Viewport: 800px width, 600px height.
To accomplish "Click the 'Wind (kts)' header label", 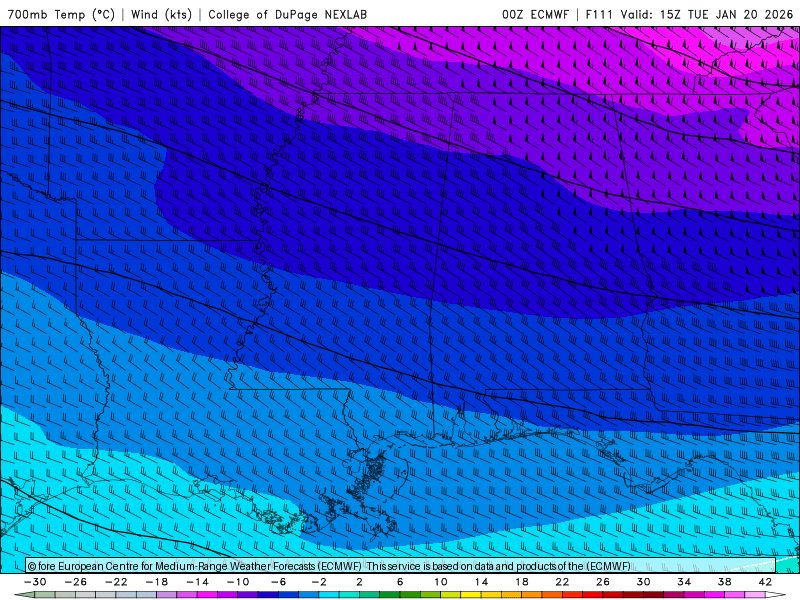I will click(x=161, y=14).
